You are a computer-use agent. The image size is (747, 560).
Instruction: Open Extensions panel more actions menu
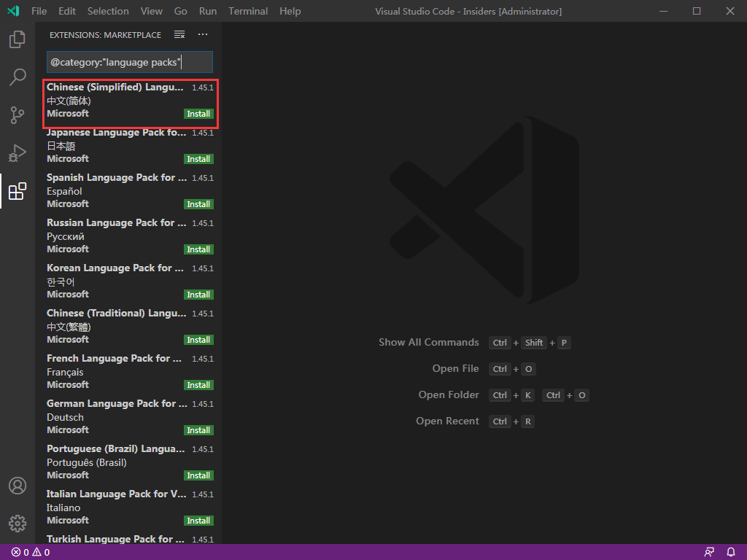(203, 34)
